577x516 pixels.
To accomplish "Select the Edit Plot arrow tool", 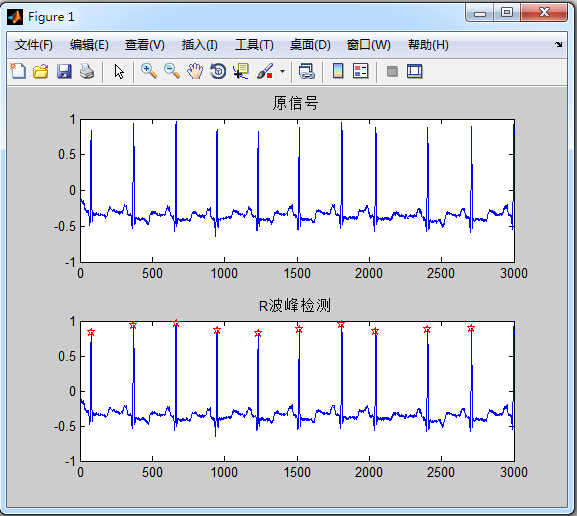I will point(119,71).
